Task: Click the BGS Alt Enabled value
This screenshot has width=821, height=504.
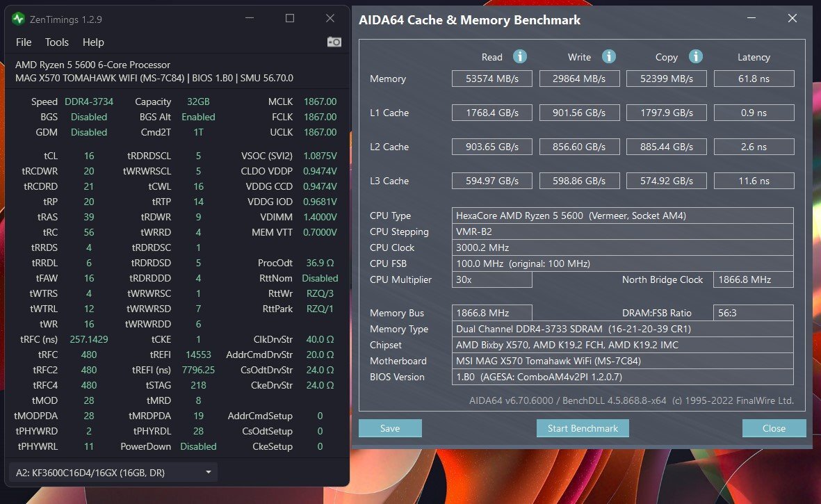Action: tap(198, 117)
